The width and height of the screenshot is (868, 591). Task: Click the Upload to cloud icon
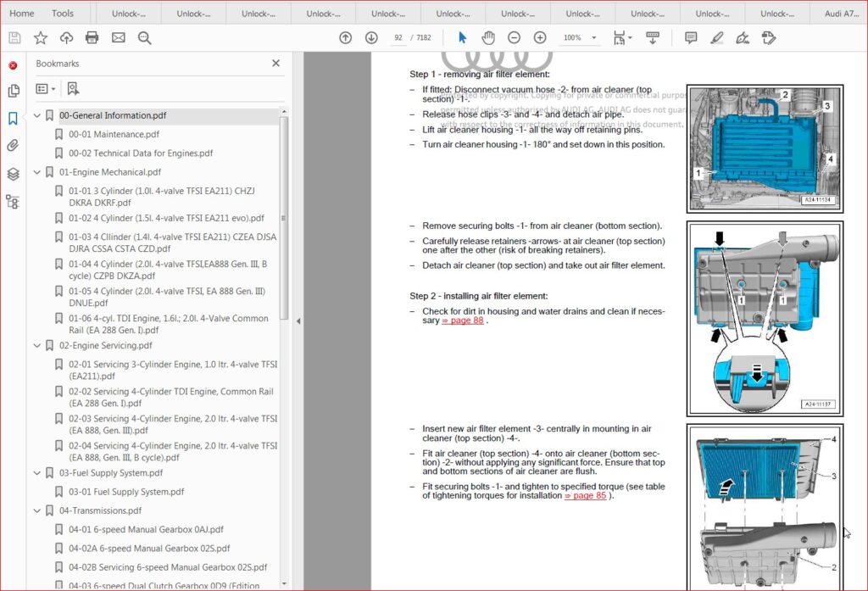[66, 37]
